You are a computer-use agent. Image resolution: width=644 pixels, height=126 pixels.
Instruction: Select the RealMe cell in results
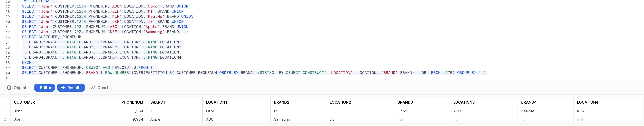(527, 111)
